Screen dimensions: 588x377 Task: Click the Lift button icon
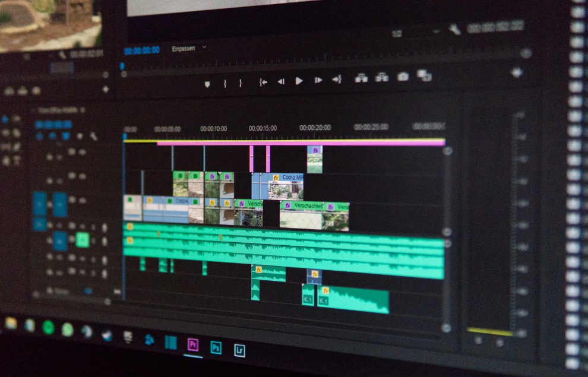coord(361,78)
